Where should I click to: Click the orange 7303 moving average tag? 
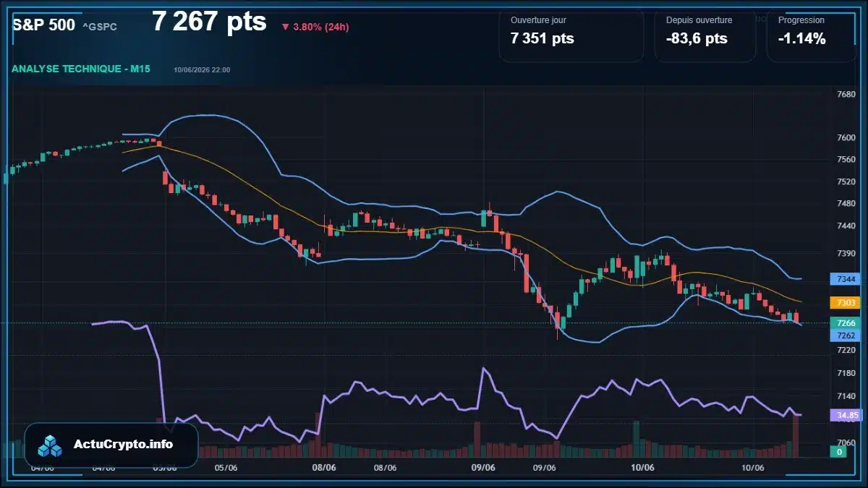[x=846, y=302]
